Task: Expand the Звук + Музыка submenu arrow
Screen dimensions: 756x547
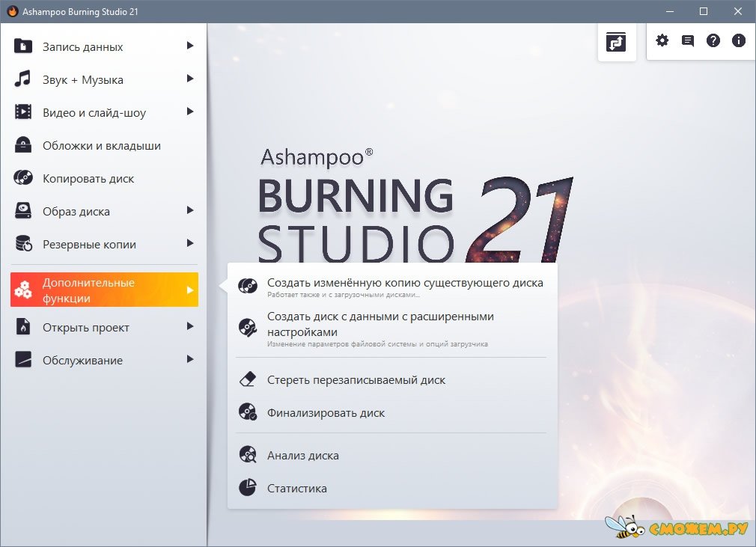Action: (192, 79)
